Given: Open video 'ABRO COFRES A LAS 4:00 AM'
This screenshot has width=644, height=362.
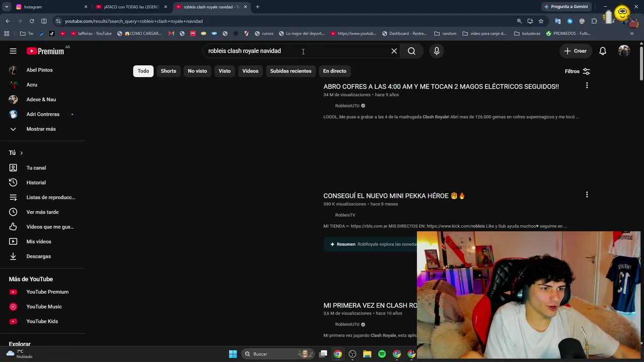Looking at the screenshot, I should [441, 86].
